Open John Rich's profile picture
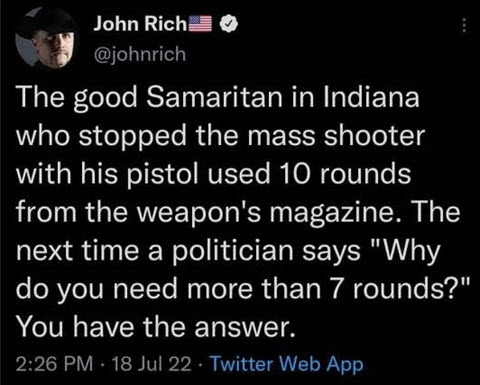The height and width of the screenshot is (385, 480). pyautogui.click(x=46, y=38)
